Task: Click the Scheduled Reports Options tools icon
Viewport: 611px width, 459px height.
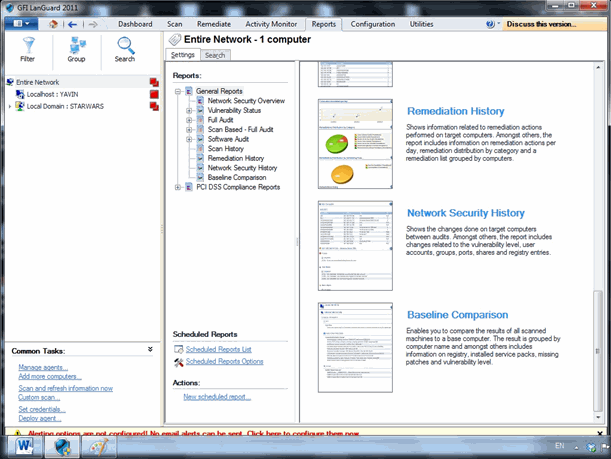Action: (x=178, y=362)
